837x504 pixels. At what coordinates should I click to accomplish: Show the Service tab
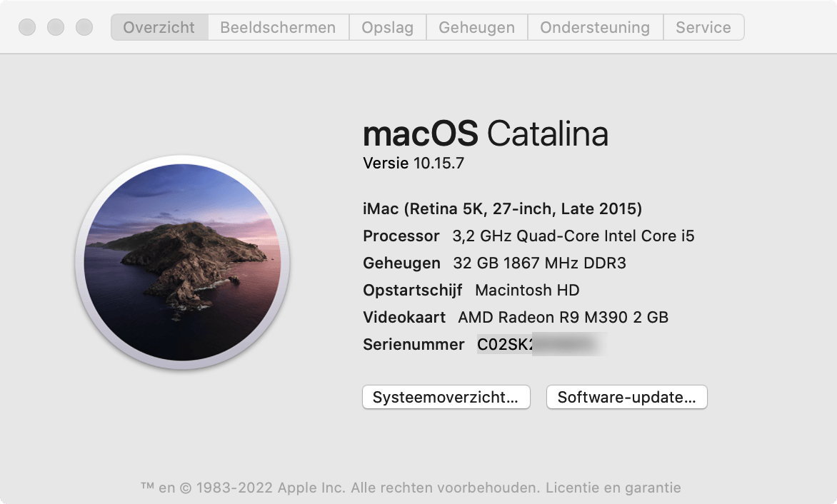(x=703, y=28)
